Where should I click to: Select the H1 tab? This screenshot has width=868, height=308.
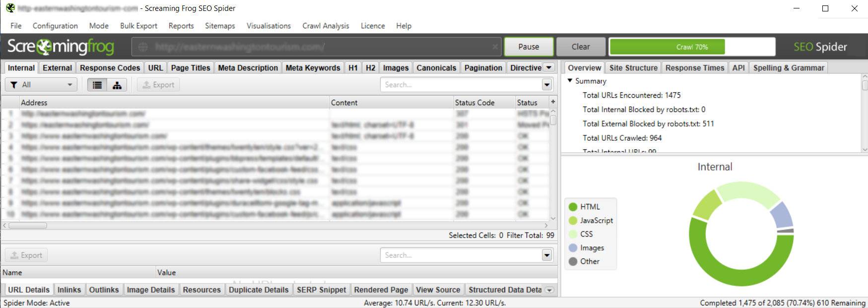click(x=353, y=67)
